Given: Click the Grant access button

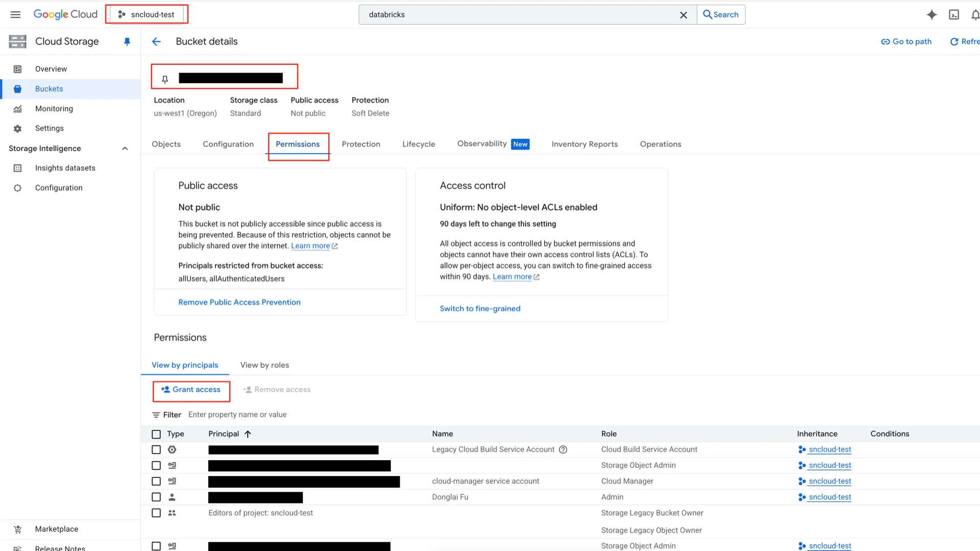Looking at the screenshot, I should [x=191, y=390].
